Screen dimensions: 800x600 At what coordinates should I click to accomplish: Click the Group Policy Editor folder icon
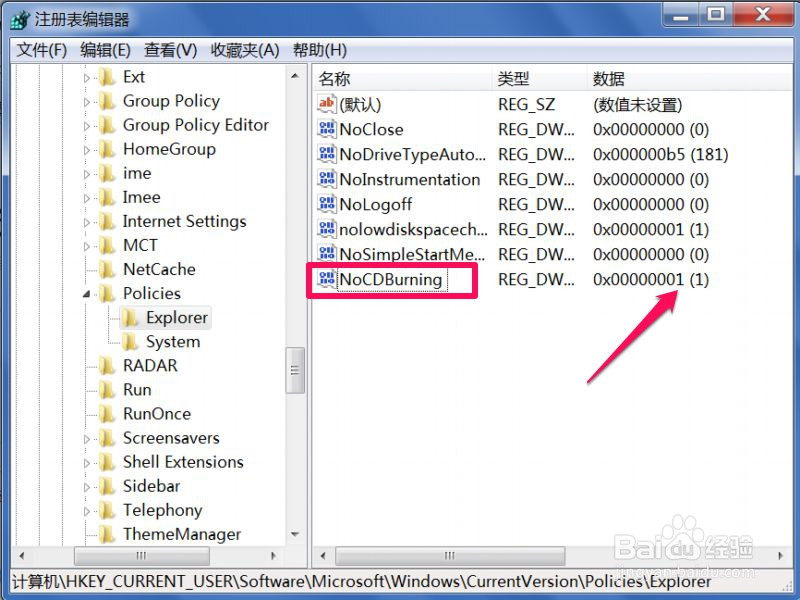click(107, 125)
